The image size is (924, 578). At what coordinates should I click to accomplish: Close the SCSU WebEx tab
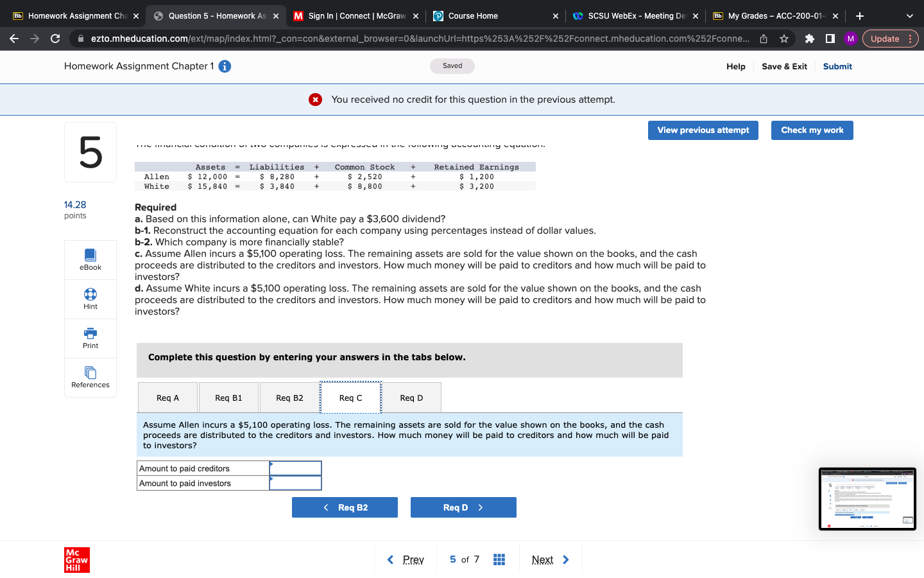tap(696, 16)
